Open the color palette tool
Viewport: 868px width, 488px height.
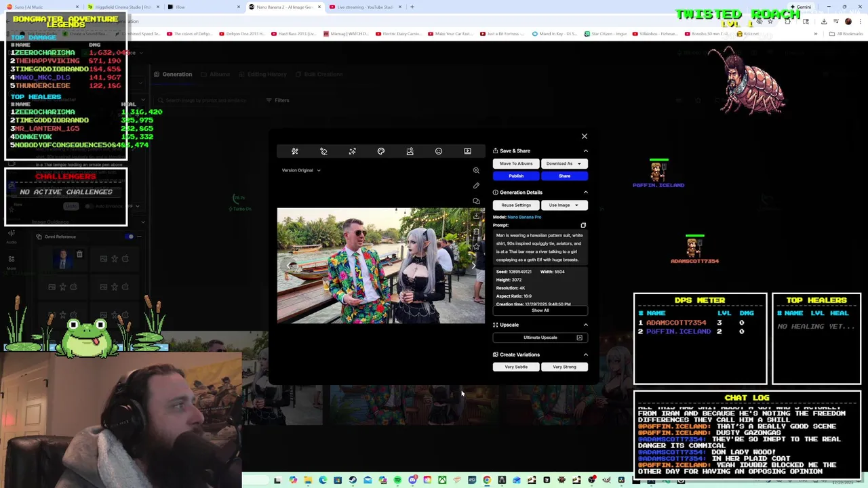pos(381,151)
